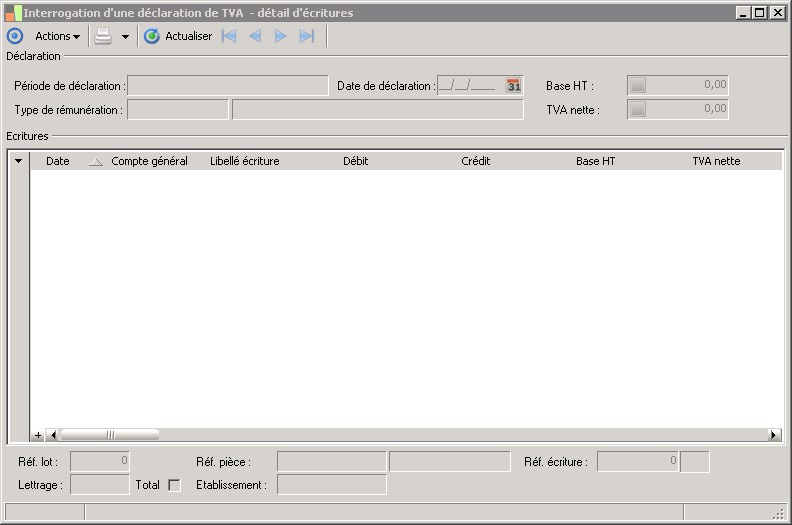The image size is (792, 525).
Task: Click the horizontal scrollbar left arrow
Action: (x=53, y=435)
